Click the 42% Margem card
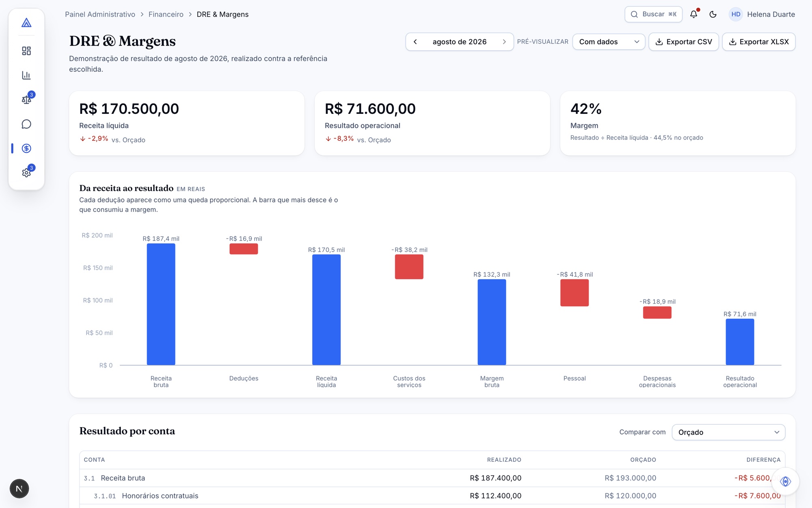Screen dimensions: 812x508 678,123
